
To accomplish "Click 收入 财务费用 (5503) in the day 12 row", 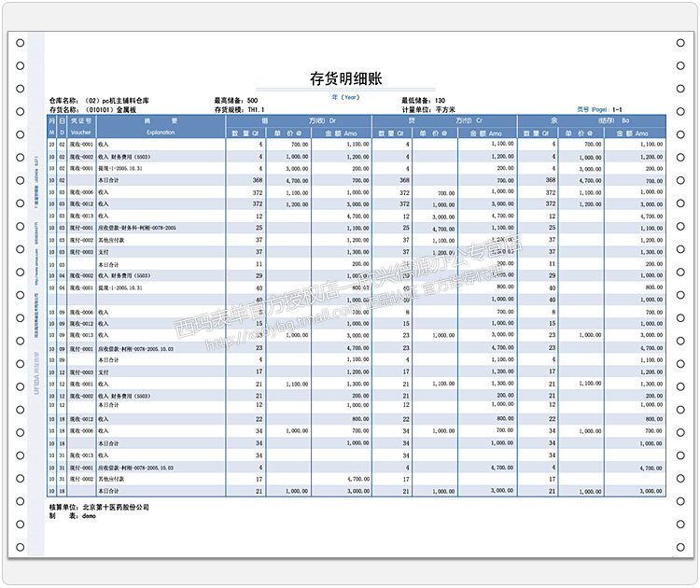I will tap(124, 396).
